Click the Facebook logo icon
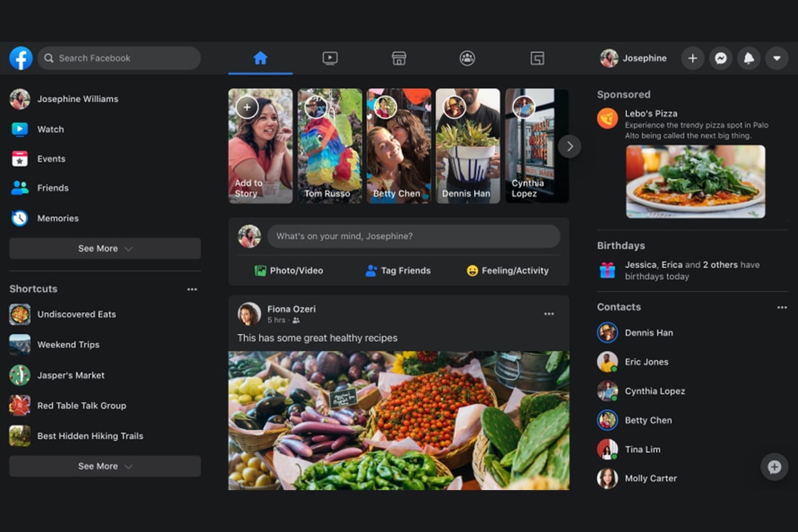The image size is (798, 532). click(21, 58)
